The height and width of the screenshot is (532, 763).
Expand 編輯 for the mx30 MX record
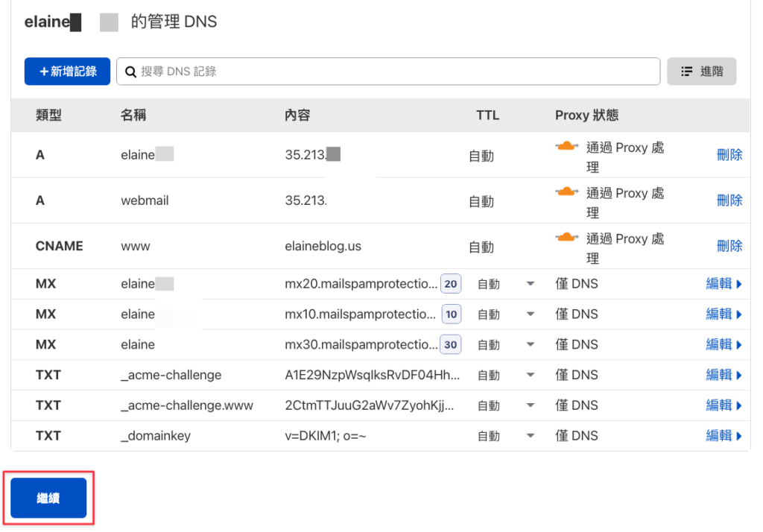[724, 344]
